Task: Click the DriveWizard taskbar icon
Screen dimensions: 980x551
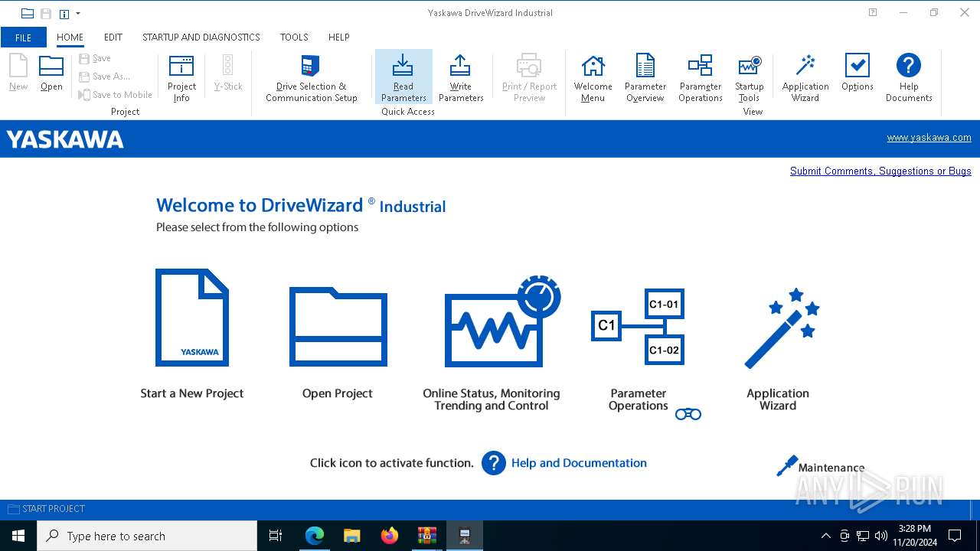Action: pyautogui.click(x=465, y=536)
